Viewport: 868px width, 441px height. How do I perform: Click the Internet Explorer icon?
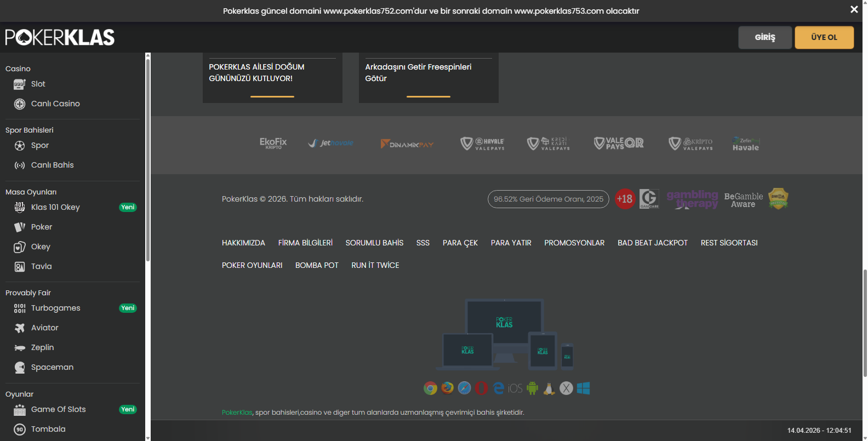pos(499,388)
